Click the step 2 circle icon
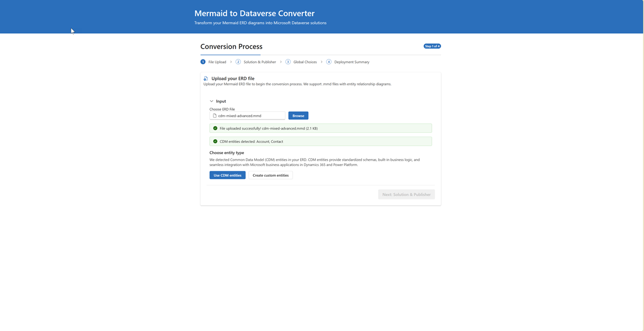 pos(238,62)
